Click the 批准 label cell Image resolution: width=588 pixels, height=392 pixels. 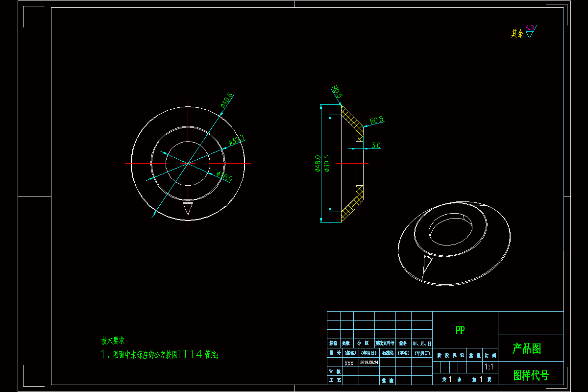pos(388,380)
